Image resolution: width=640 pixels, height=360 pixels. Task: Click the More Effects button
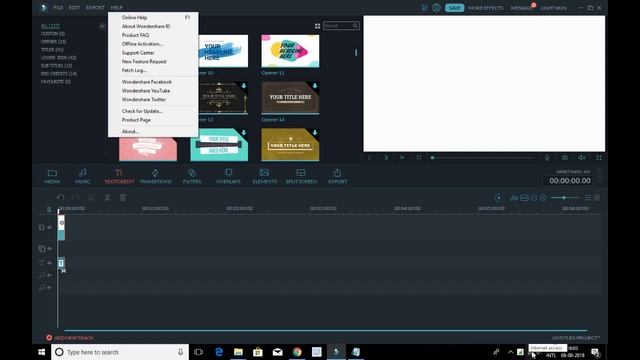click(486, 8)
